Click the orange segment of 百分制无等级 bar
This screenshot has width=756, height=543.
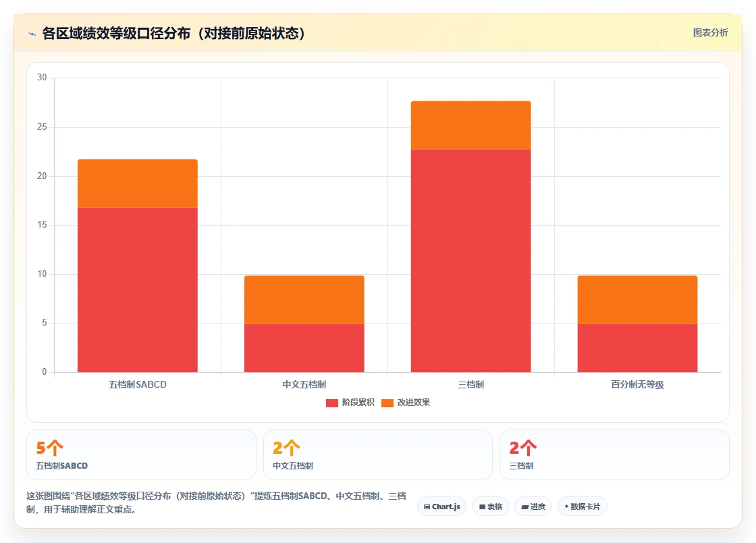(x=637, y=299)
